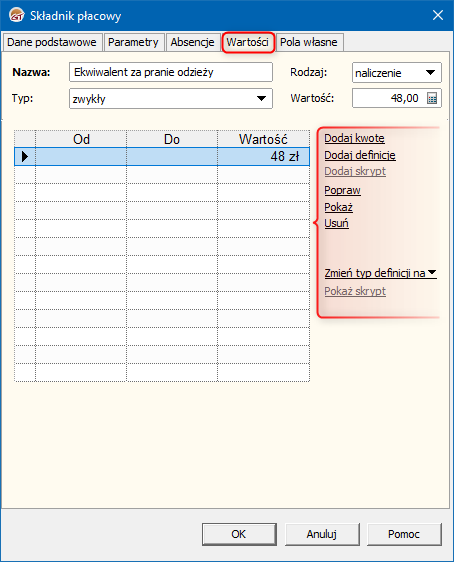The image size is (454, 562).
Task: Open the calculator icon in Wartość field
Action: (432, 98)
